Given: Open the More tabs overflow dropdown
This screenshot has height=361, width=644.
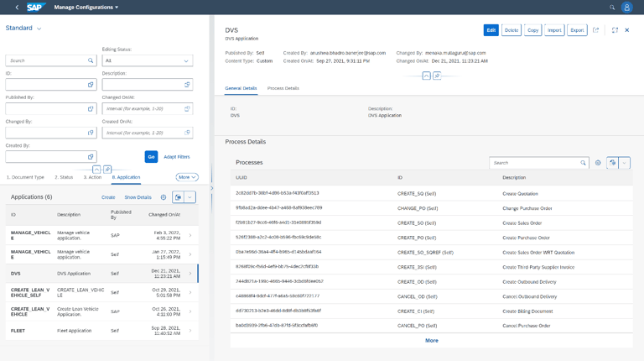Looking at the screenshot, I should click(x=187, y=177).
